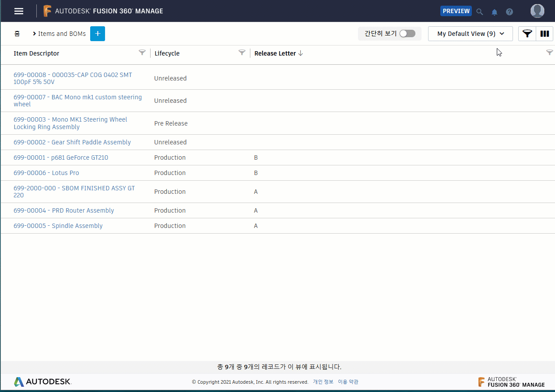
Task: Open the 개인 정보 footer link
Action: [323, 382]
